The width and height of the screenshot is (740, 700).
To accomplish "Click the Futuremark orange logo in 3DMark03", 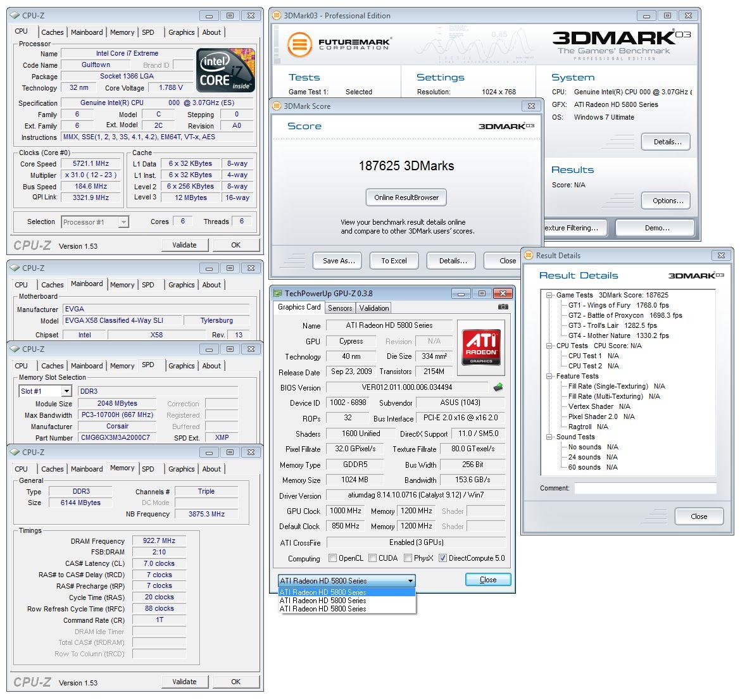I will click(x=299, y=45).
